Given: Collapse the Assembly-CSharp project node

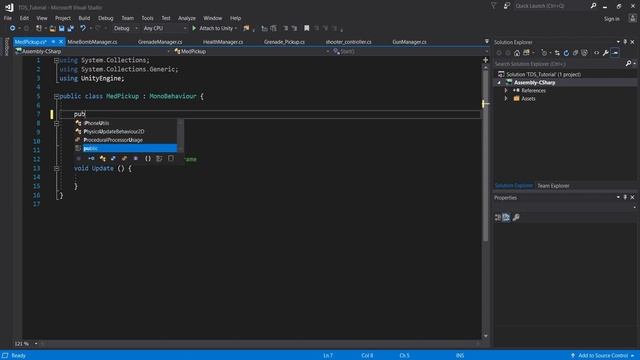Looking at the screenshot, I should pos(499,83).
